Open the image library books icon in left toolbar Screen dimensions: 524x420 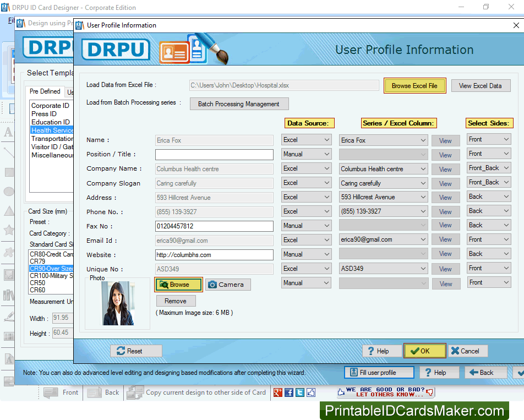9,295
